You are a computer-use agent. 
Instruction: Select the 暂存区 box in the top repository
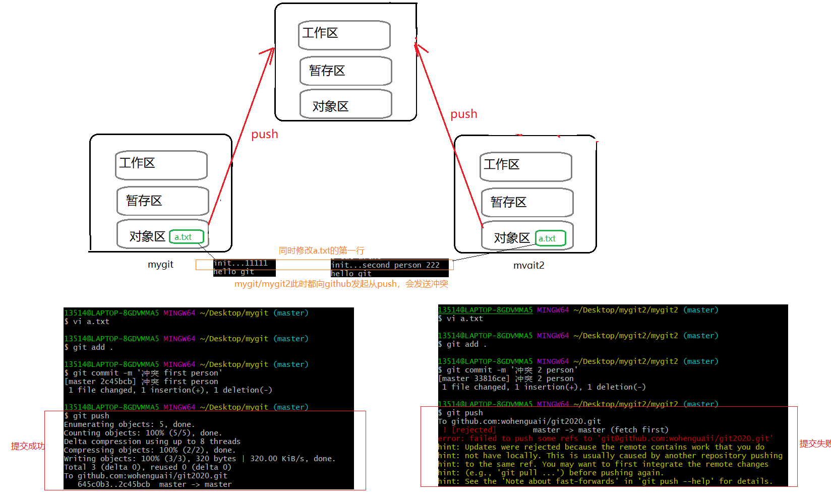click(x=345, y=71)
